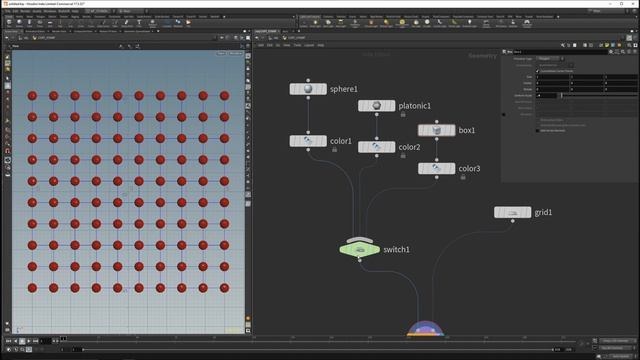Click the grid1 node icon
Image resolution: width=640 pixels, height=360 pixels.
pos(513,212)
